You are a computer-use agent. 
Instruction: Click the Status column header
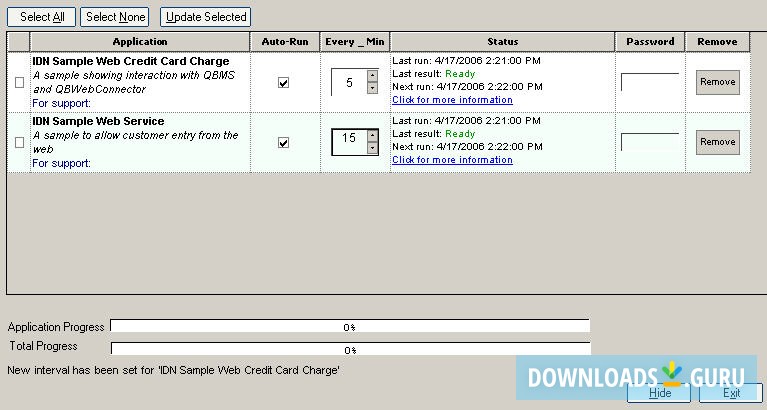502,42
